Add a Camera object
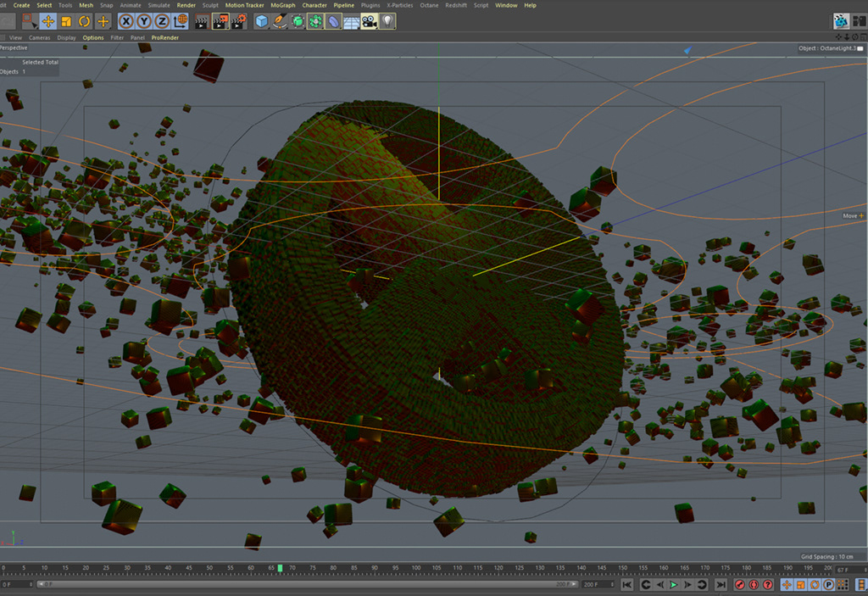868x596 pixels. point(370,21)
